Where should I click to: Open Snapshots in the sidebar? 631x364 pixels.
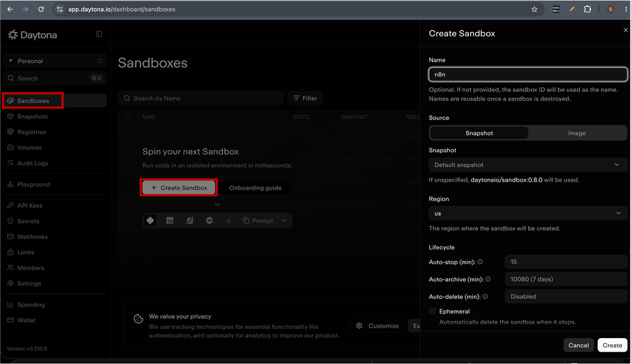pyautogui.click(x=33, y=116)
